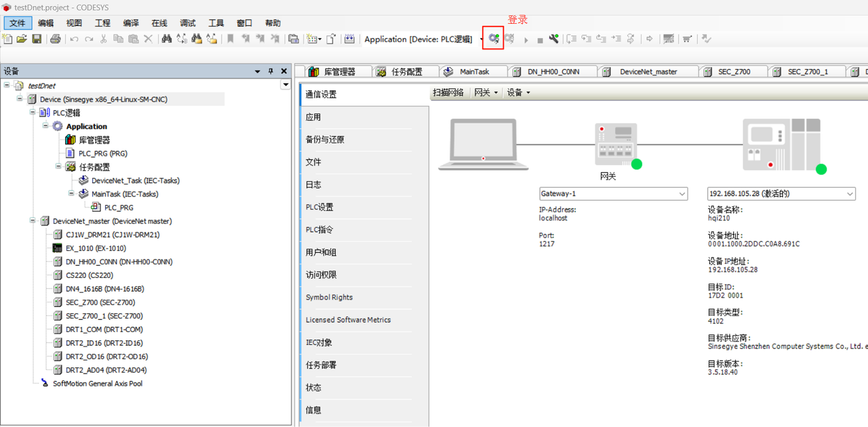The width and height of the screenshot is (868, 427).
Task: Click the Print icon in toolbar
Action: coord(56,39)
